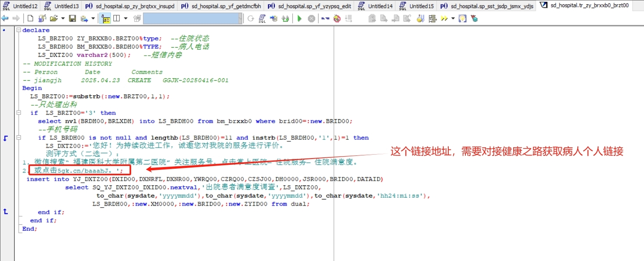Viewport: 644px width, 261px height.
Task: Switch to the Untitled12 tab
Action: click(x=20, y=6)
